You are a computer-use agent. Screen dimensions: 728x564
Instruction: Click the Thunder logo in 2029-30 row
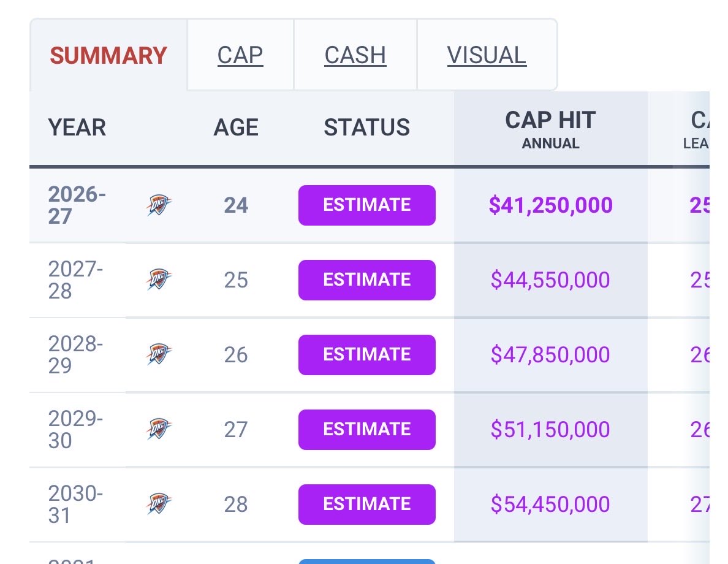(159, 429)
